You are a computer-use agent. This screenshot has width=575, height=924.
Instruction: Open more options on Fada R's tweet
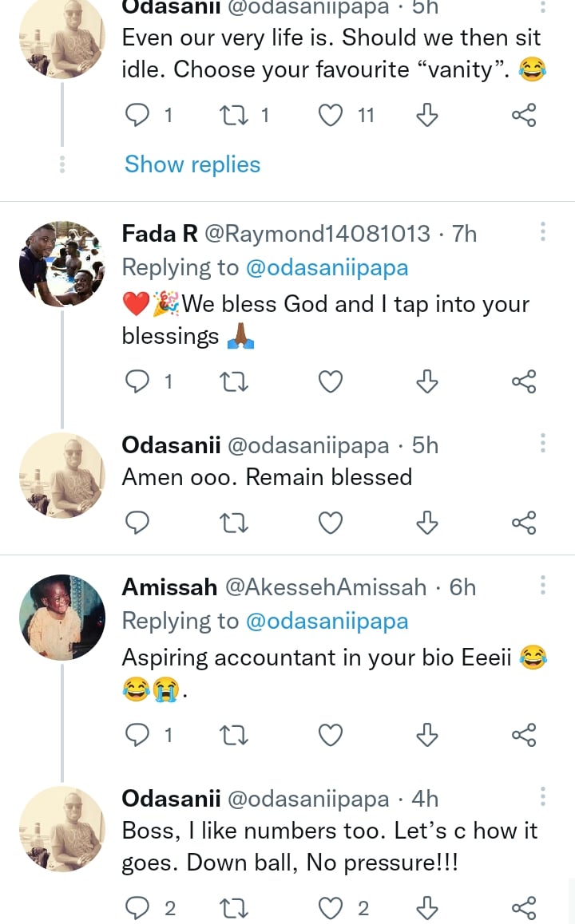click(543, 233)
